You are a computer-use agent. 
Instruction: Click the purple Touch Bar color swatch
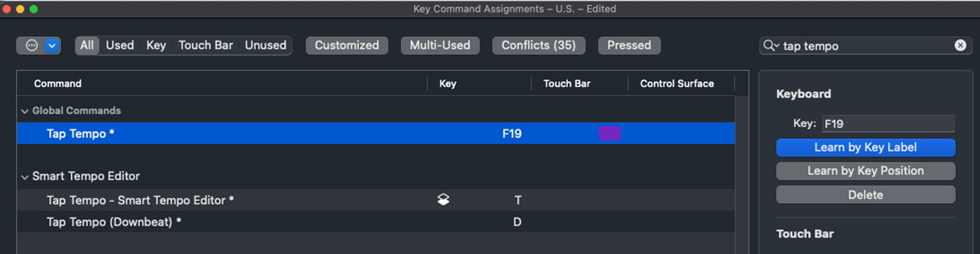609,133
